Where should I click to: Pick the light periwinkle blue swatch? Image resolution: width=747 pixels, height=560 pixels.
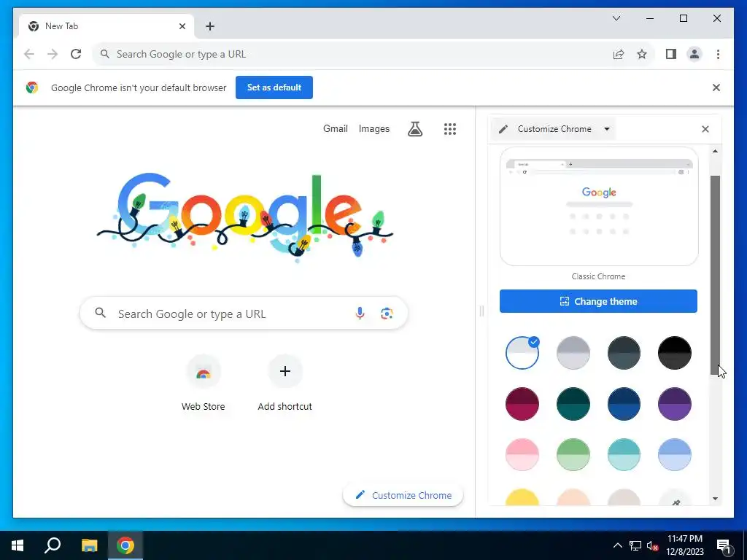pyautogui.click(x=675, y=454)
